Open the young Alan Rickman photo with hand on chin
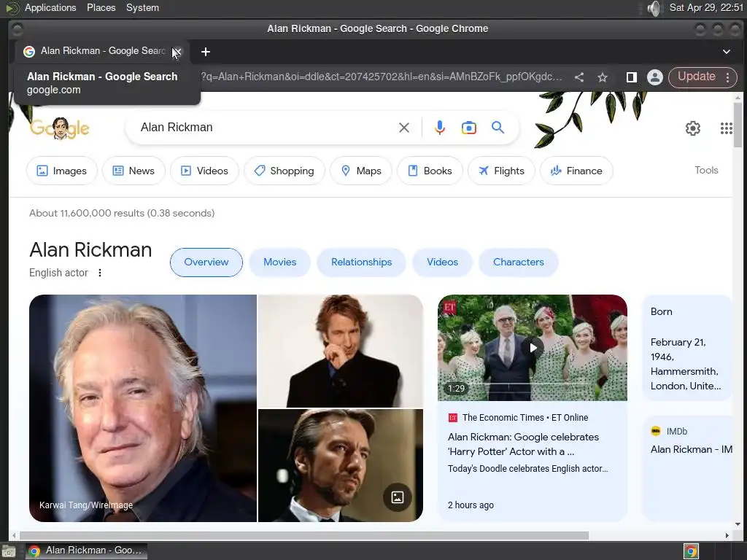The image size is (747, 560). coord(340,351)
